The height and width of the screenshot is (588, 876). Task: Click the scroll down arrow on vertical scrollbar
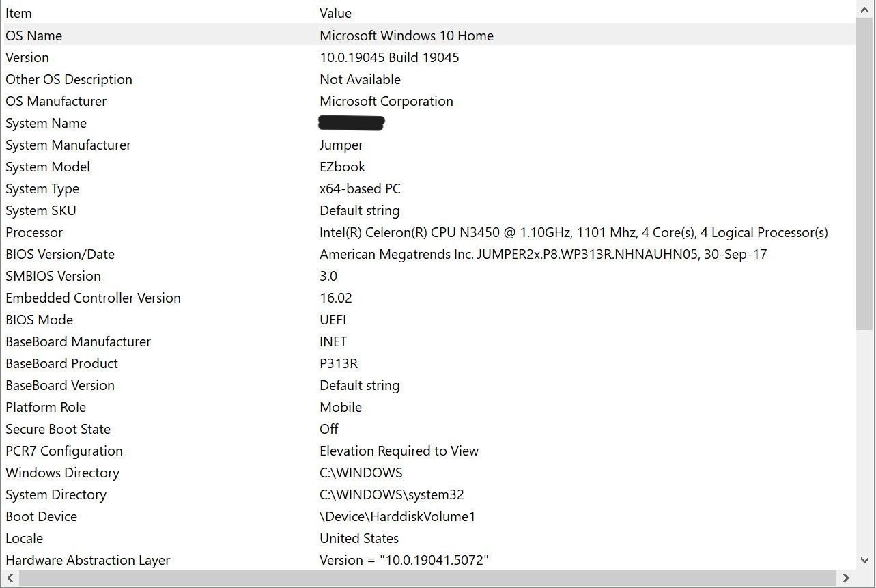pyautogui.click(x=865, y=559)
